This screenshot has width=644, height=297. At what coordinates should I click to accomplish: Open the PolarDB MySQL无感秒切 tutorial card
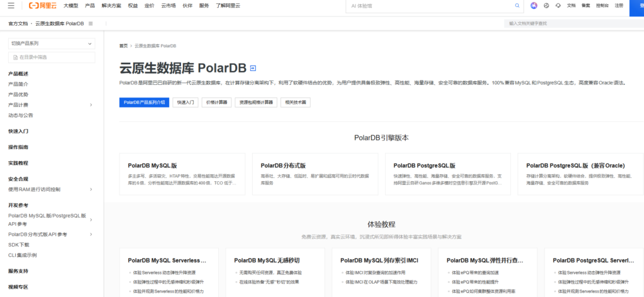tap(275, 272)
